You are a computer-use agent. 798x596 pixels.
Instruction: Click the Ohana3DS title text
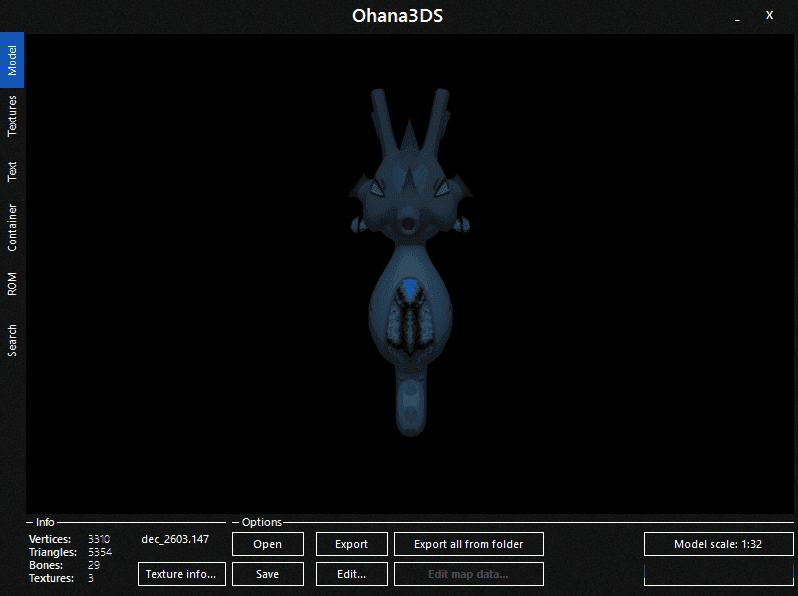click(x=397, y=16)
